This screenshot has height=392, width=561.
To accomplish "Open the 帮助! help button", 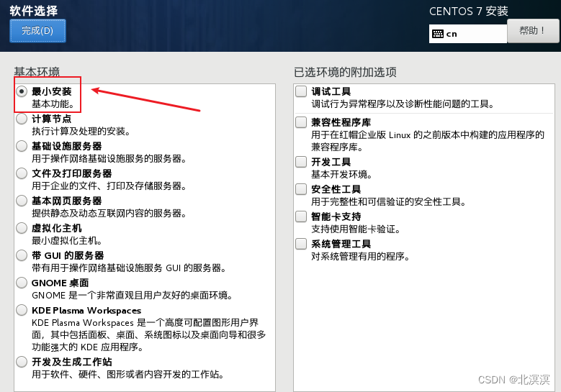I will [x=533, y=31].
